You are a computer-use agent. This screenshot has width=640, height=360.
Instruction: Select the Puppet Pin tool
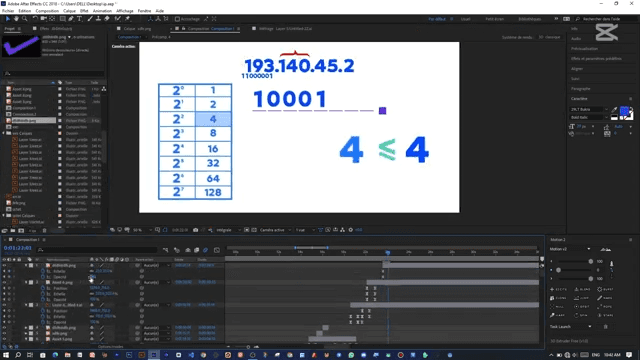click(x=128, y=19)
